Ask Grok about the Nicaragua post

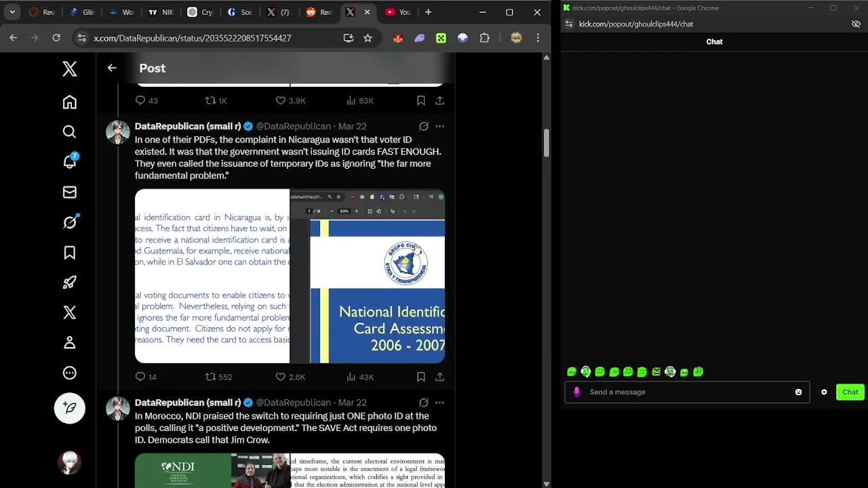point(423,126)
